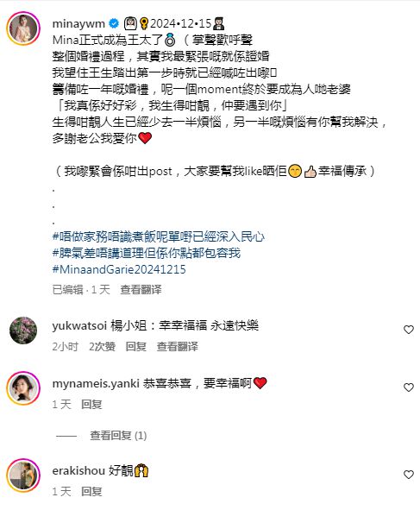
Task: Open minaywm profile picture
Action: coord(23,28)
